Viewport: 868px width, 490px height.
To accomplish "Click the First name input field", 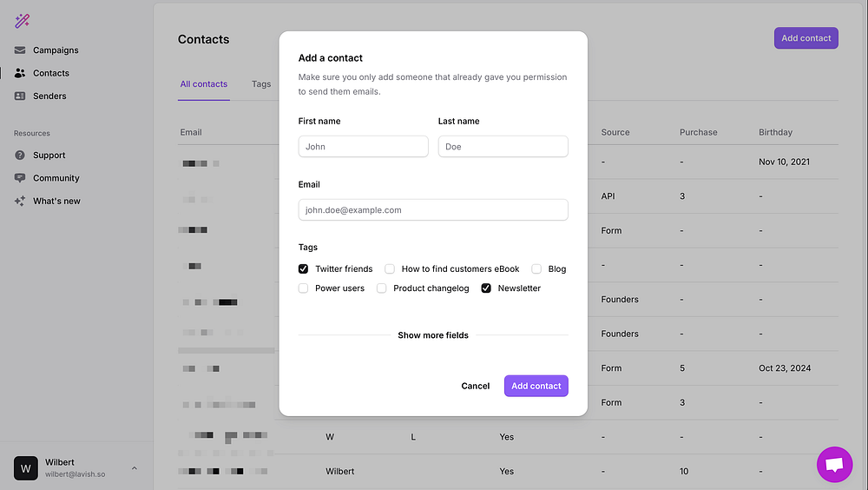I will click(x=363, y=147).
